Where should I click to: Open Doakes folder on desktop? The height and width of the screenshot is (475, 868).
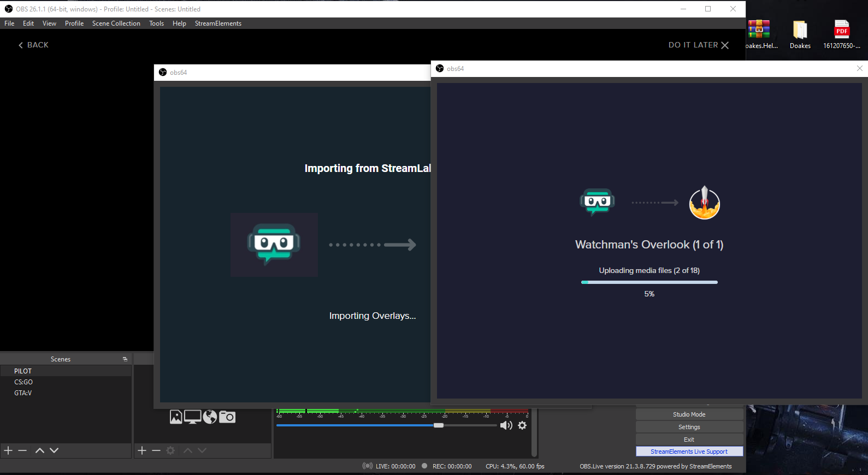click(800, 34)
